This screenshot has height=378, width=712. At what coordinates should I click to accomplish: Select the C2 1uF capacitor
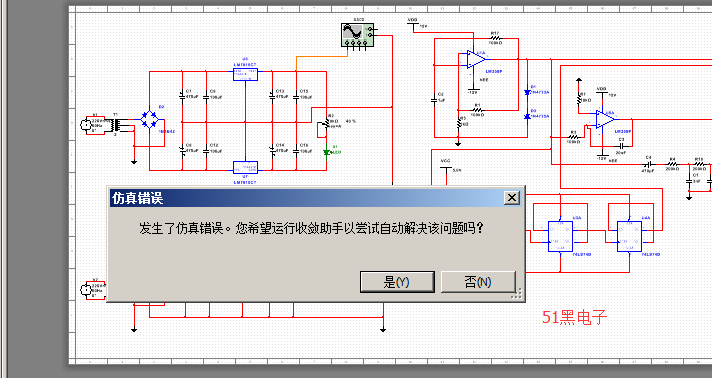(435, 99)
